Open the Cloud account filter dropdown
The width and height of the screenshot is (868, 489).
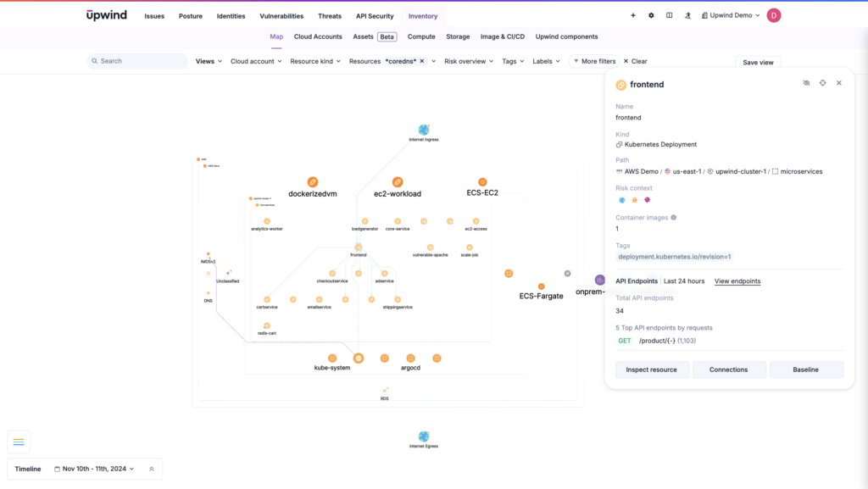[256, 61]
